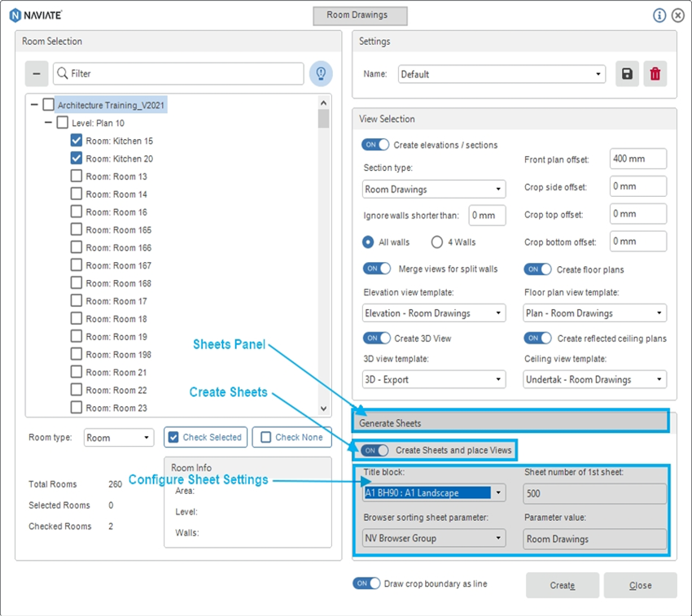Open the 3D view template dropdown

[434, 379]
